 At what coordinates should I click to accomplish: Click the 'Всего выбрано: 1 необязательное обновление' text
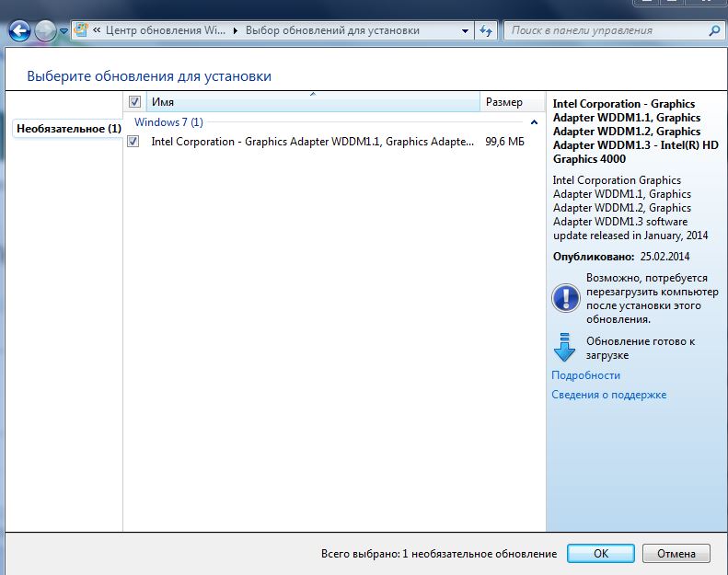(x=439, y=554)
